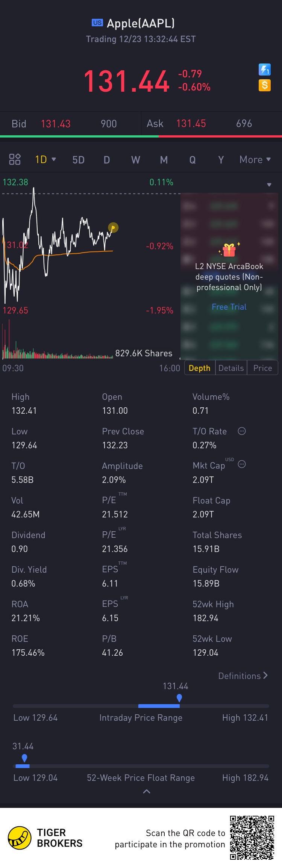
Task: Select the Depth tab
Action: coord(200,368)
